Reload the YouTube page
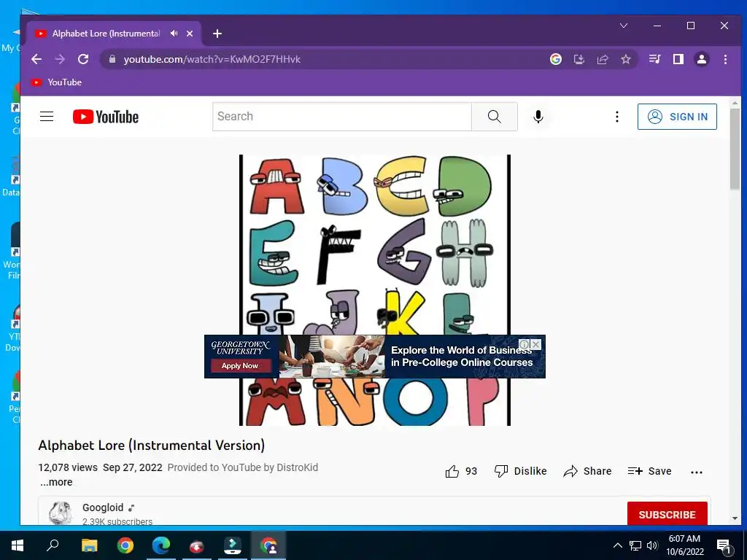 click(x=83, y=59)
